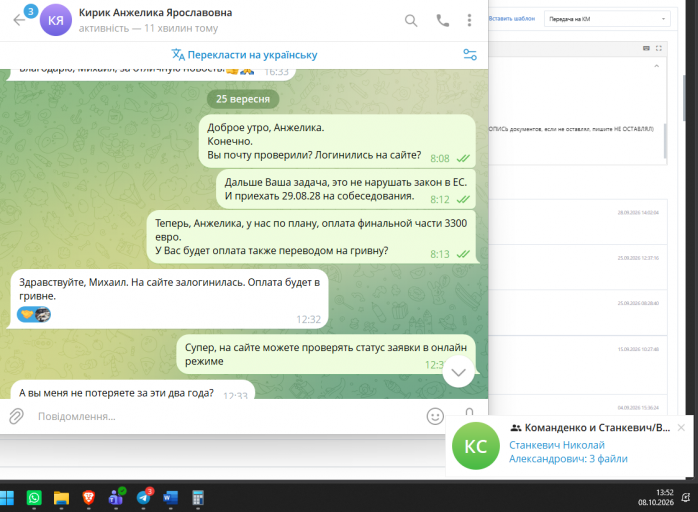Image resolution: width=698 pixels, height=512 pixels.
Task: Search within this chat
Action: 411,20
